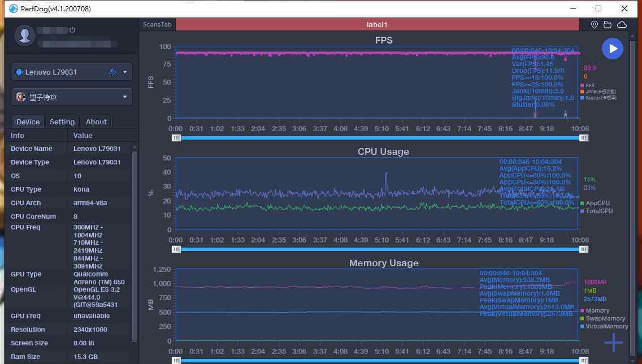Start recording with the blue play button
Image resolution: width=642 pixels, height=364 pixels.
coord(612,49)
